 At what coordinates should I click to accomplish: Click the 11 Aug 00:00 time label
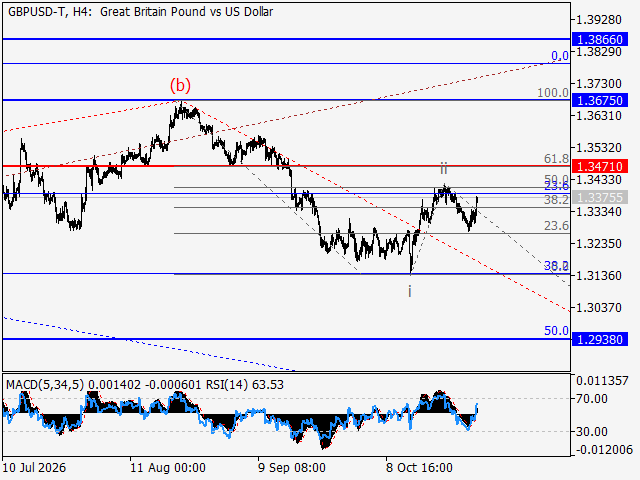click(x=168, y=467)
